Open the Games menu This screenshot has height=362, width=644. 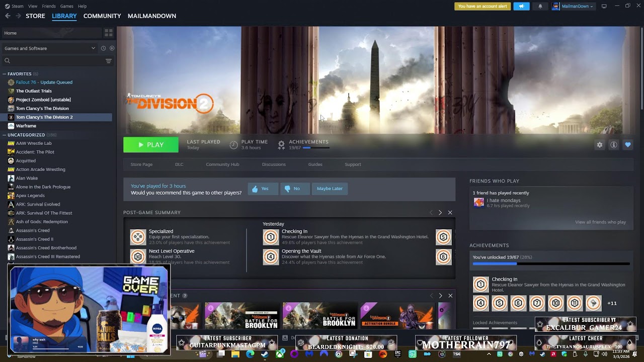tap(66, 6)
